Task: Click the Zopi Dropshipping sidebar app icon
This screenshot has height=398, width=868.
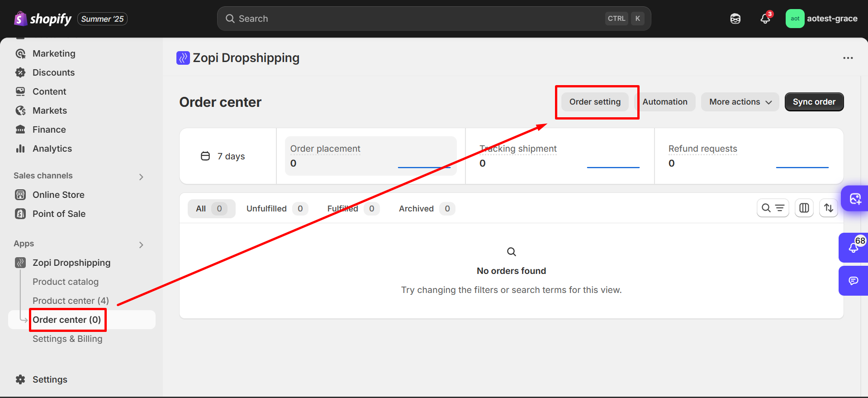Action: point(20,263)
